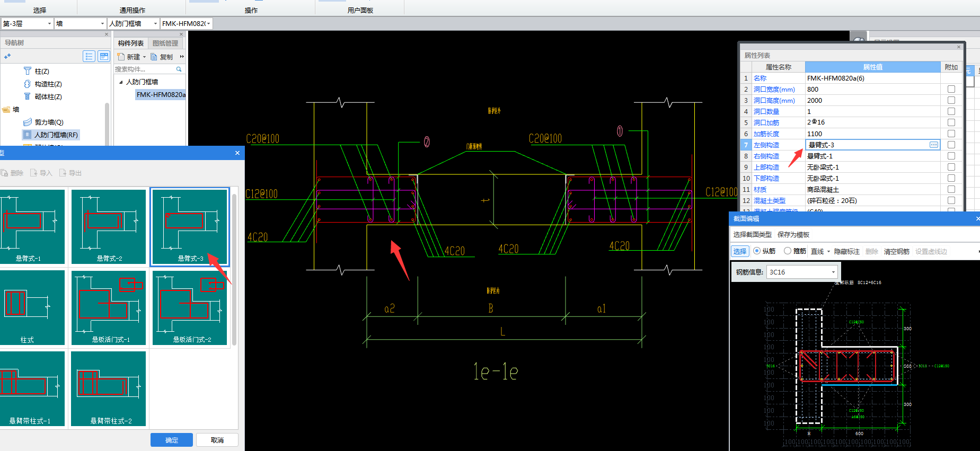Image resolution: width=980 pixels, height=451 pixels.
Task: Click 隐藏标注 in section editor toolbar
Action: (x=847, y=251)
